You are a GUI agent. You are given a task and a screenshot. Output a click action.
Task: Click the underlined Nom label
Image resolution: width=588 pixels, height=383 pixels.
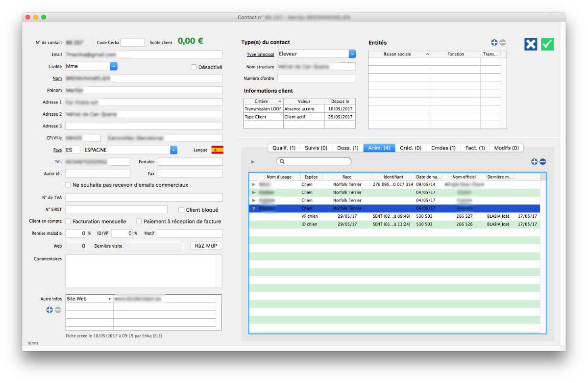[57, 78]
